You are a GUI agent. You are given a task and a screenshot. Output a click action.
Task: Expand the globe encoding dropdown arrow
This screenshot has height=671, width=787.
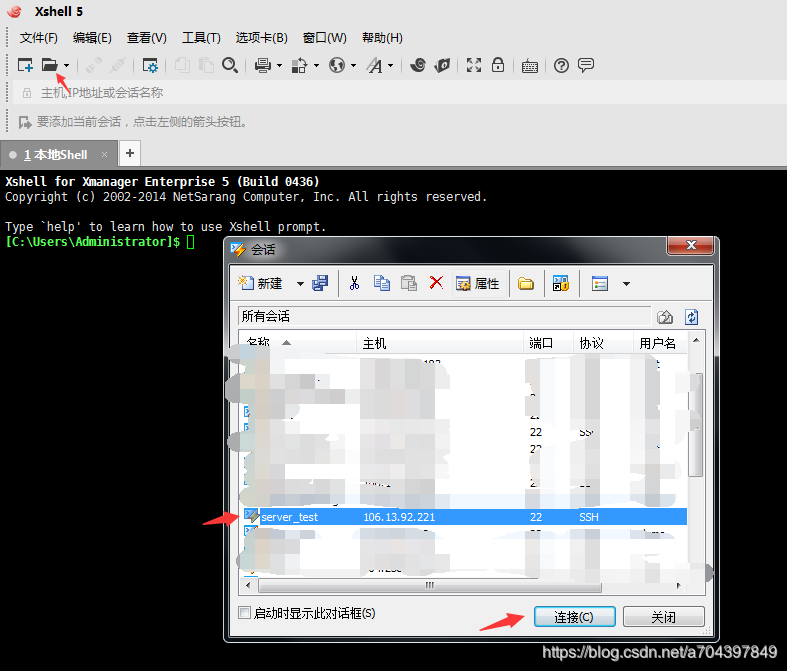[353, 65]
